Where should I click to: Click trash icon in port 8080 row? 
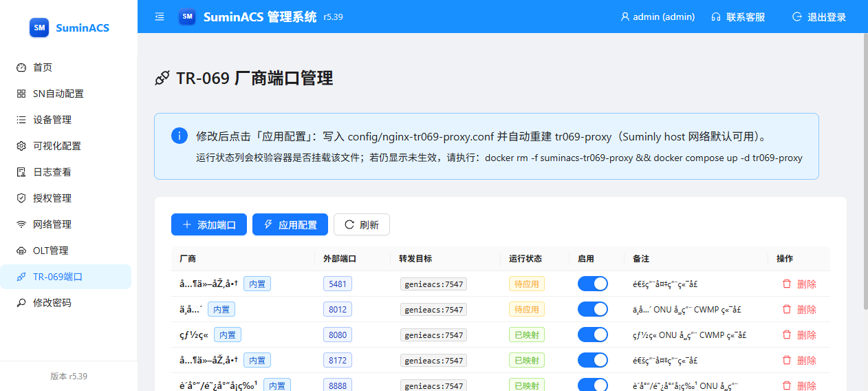tap(787, 335)
